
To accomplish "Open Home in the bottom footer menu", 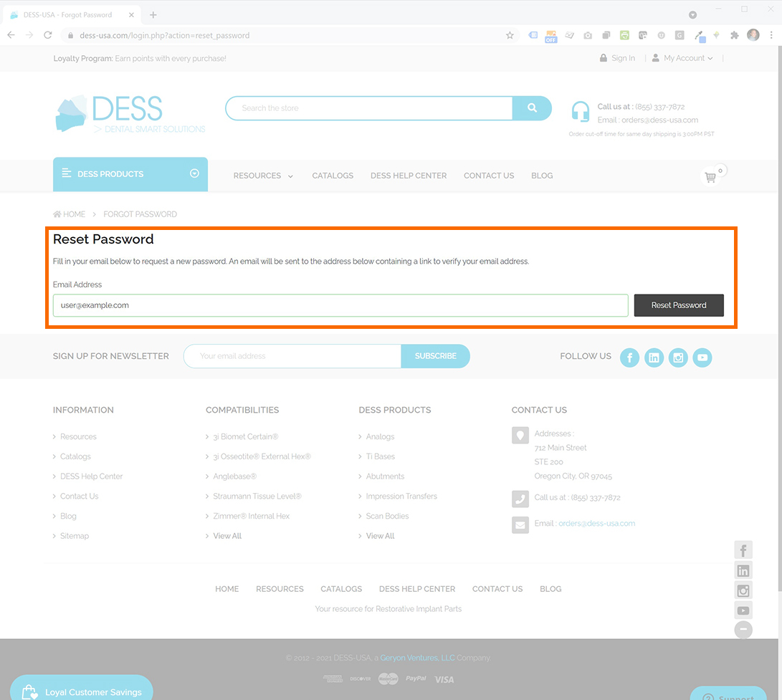I will tap(227, 589).
